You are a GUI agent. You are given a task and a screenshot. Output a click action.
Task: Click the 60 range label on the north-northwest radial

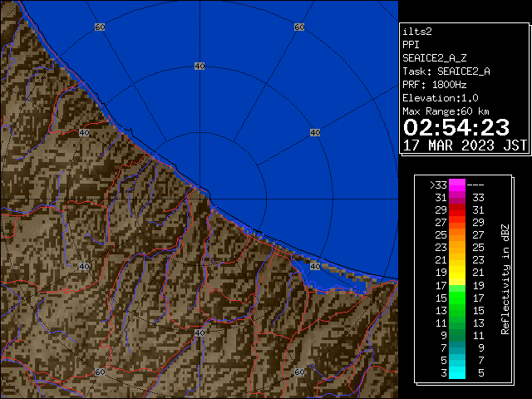[100, 27]
